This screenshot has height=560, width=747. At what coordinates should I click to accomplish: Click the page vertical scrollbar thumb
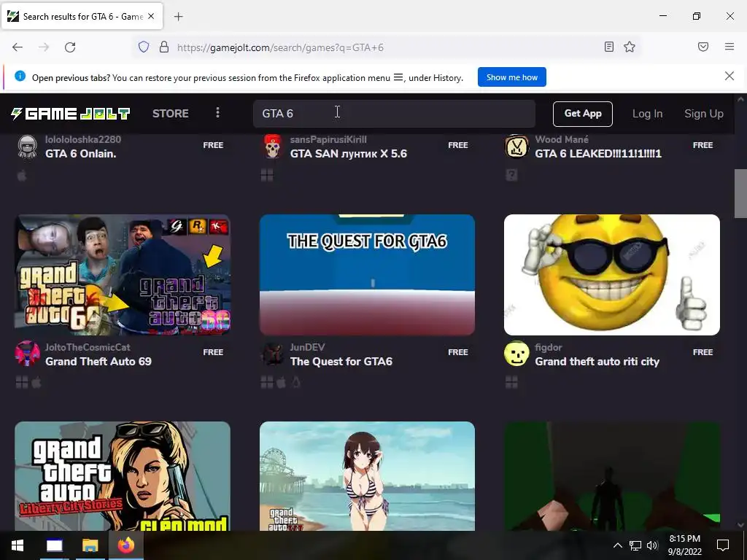click(740, 193)
